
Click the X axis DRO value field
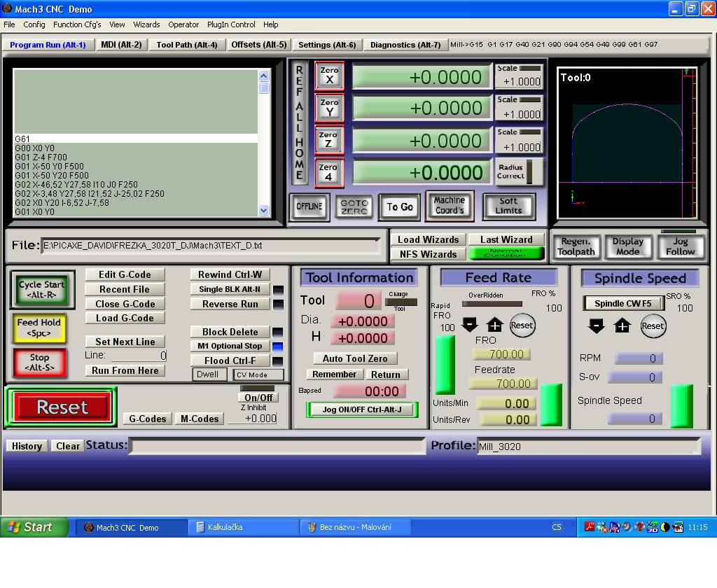point(422,77)
